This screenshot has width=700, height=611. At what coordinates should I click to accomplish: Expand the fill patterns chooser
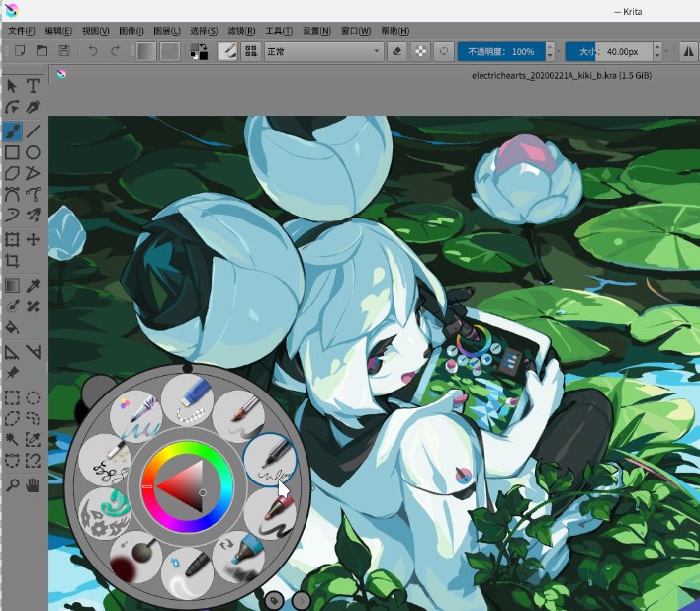(x=171, y=51)
